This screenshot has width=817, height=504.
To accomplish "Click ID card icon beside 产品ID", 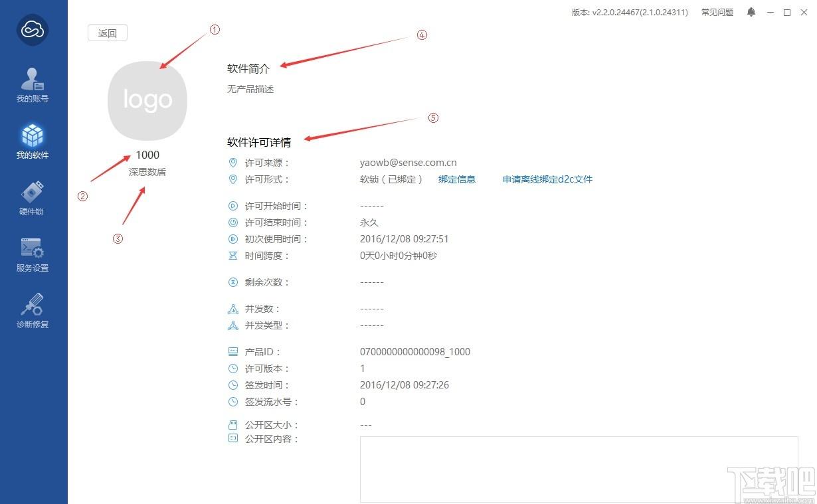I will click(x=233, y=351).
